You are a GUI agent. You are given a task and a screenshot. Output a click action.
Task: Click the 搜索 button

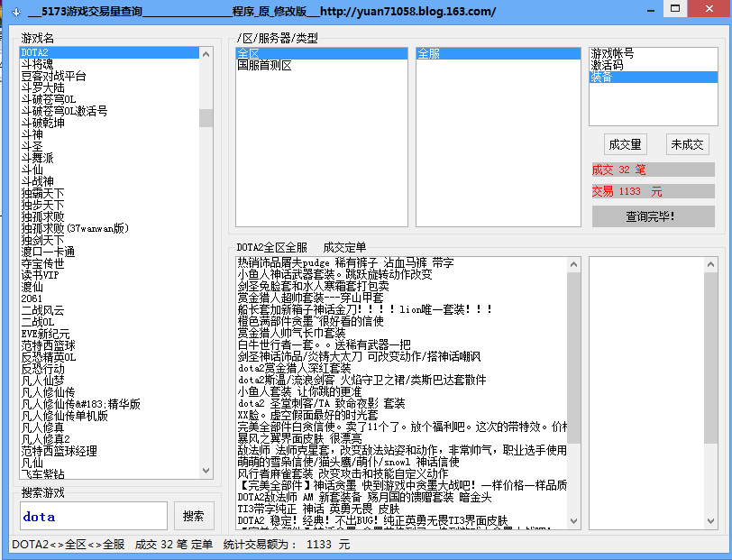click(x=194, y=516)
